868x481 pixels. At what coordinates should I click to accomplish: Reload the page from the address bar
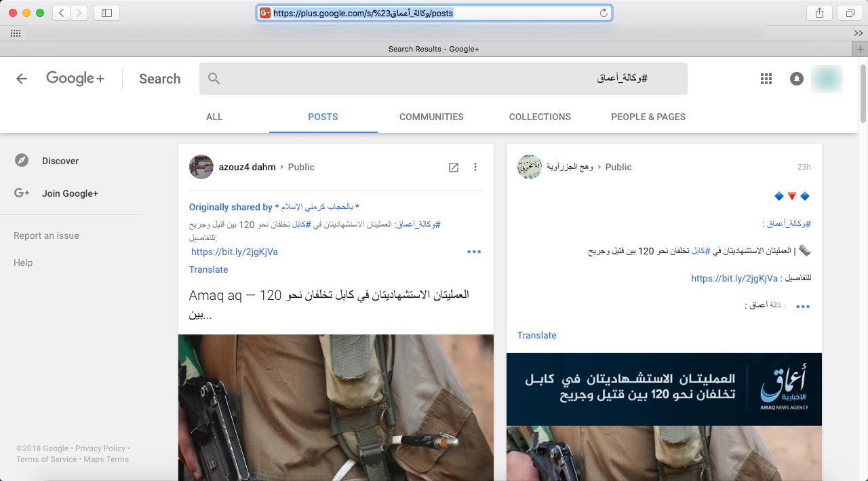pyautogui.click(x=604, y=13)
